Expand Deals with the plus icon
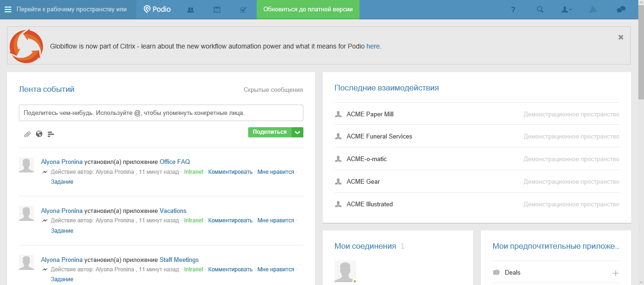Image resolution: width=644 pixels, height=285 pixels. tap(615, 273)
